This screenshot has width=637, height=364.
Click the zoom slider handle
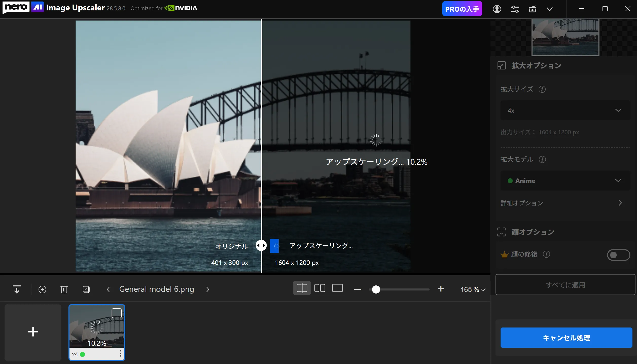pos(376,289)
